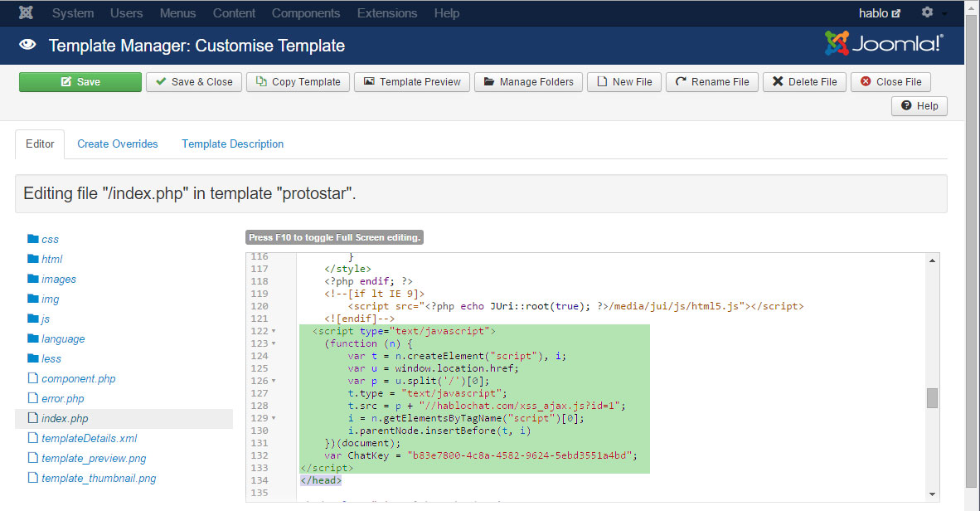Screen dimensions: 980x511
Task: Click Save & Close button
Action: (194, 82)
